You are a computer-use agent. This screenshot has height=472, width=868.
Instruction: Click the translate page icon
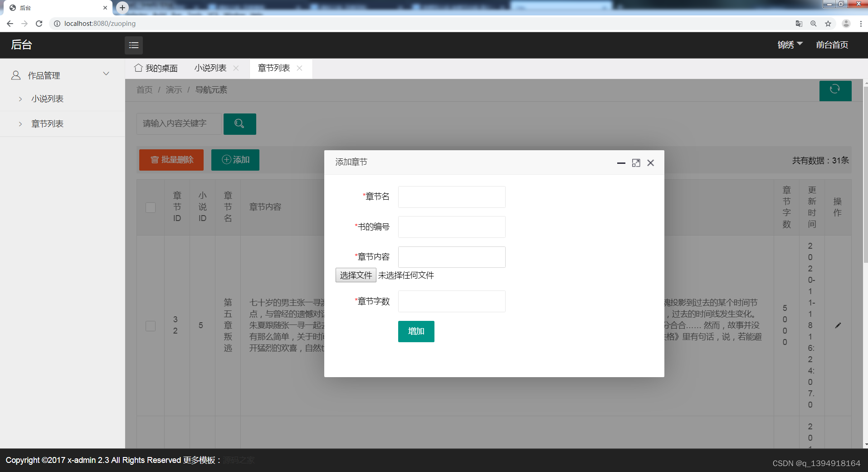[799, 24]
